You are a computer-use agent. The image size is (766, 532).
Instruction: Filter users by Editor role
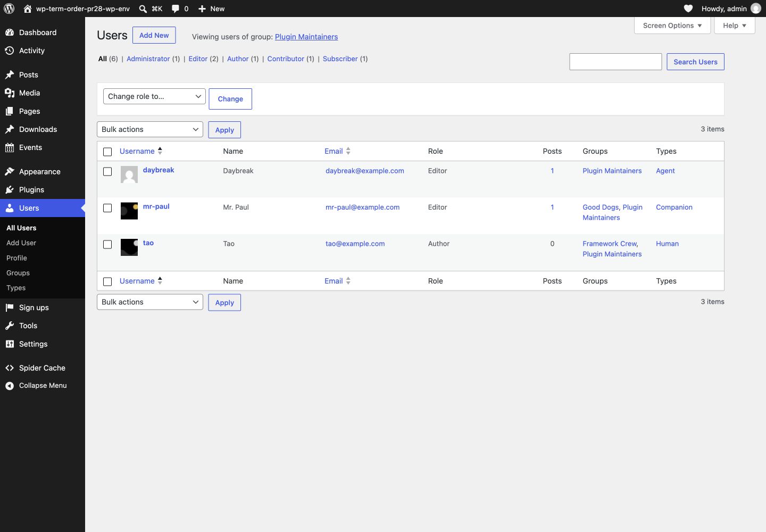point(198,59)
